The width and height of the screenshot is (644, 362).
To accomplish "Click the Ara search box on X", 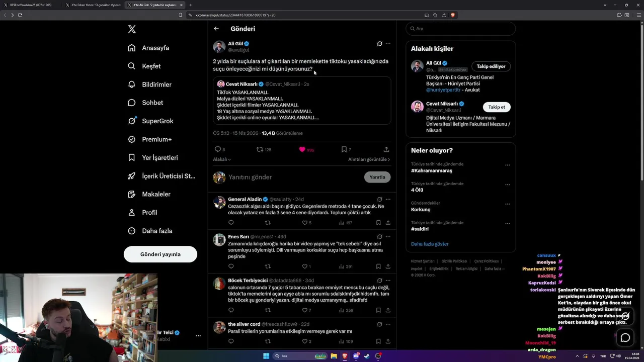I will coord(461,29).
